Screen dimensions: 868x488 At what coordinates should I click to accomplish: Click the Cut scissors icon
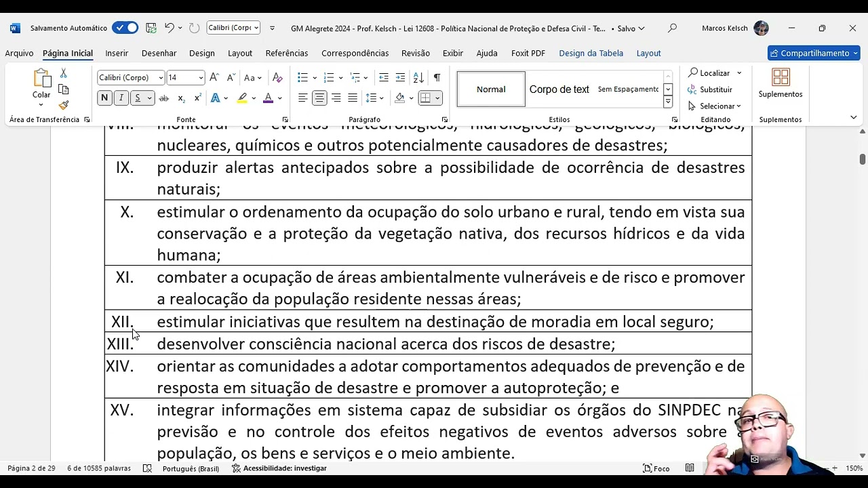tap(64, 73)
